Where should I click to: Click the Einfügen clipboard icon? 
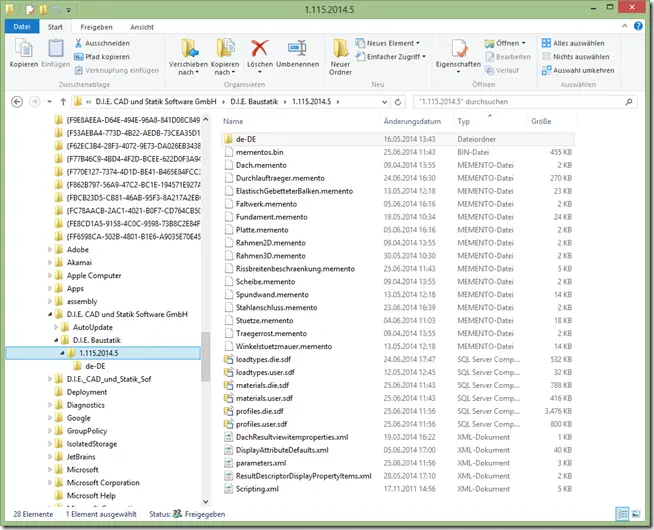point(55,48)
